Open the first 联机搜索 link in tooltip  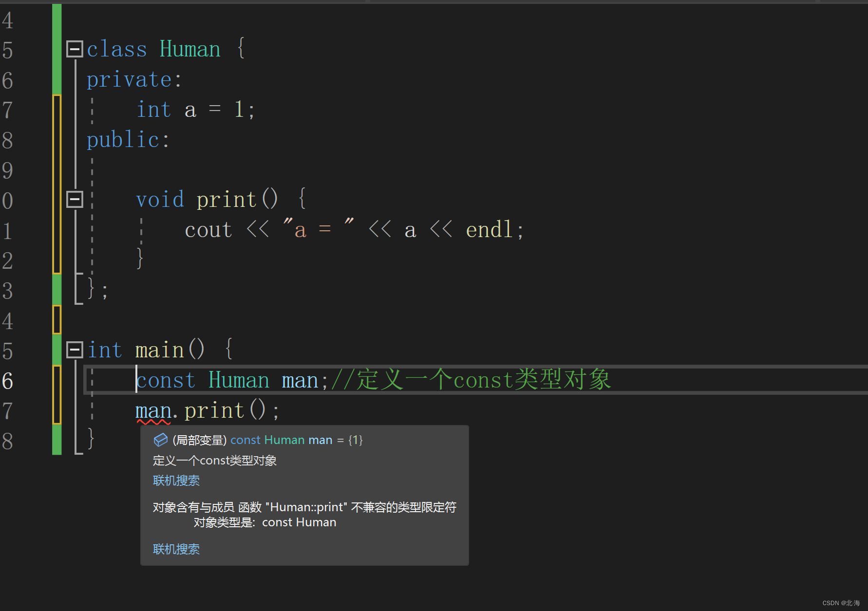[x=176, y=481]
